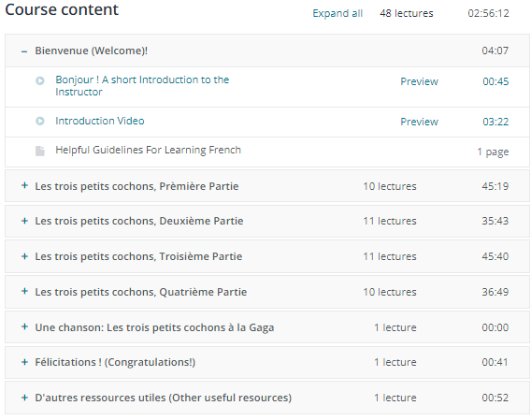
Task: Click play icon next to Introduction Video
Action: coord(40,121)
